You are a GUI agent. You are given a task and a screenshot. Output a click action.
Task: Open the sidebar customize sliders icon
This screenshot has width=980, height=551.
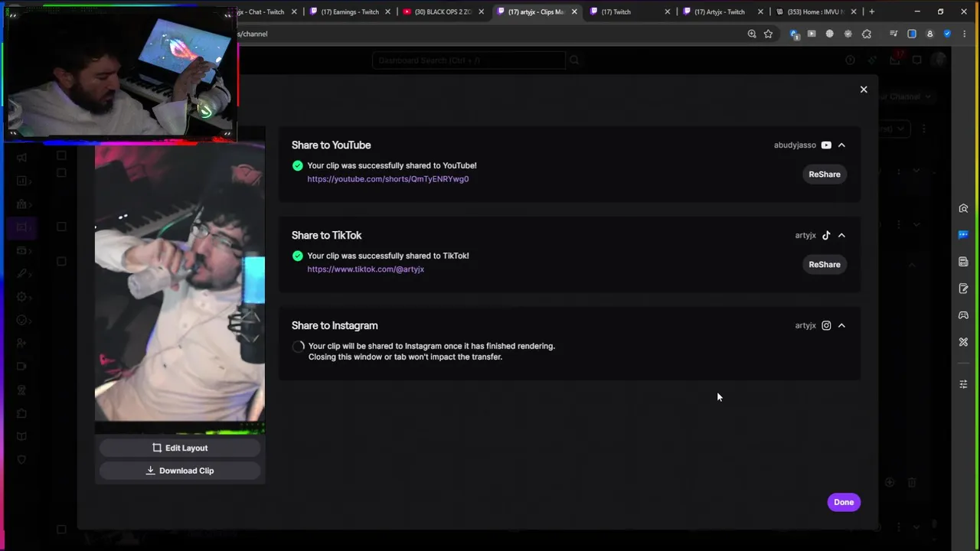coord(963,384)
